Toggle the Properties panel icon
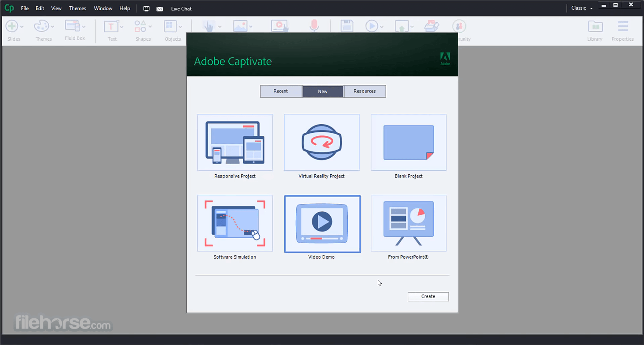 623,26
